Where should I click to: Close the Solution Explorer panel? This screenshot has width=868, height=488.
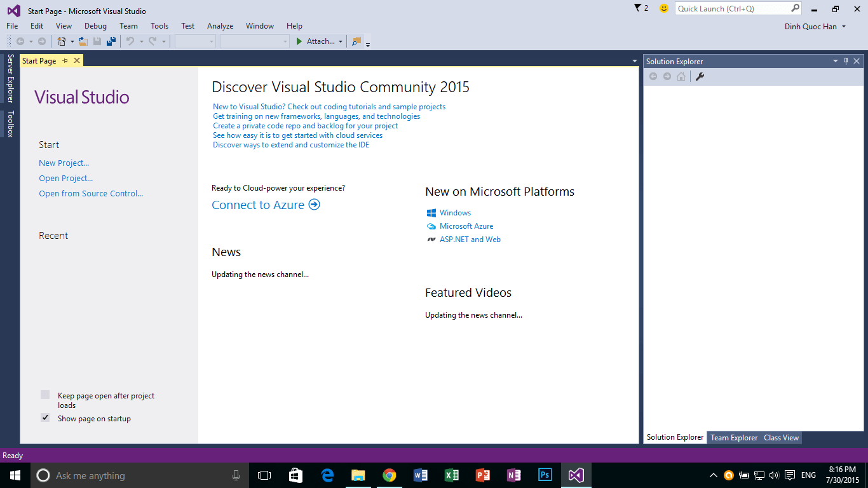857,61
